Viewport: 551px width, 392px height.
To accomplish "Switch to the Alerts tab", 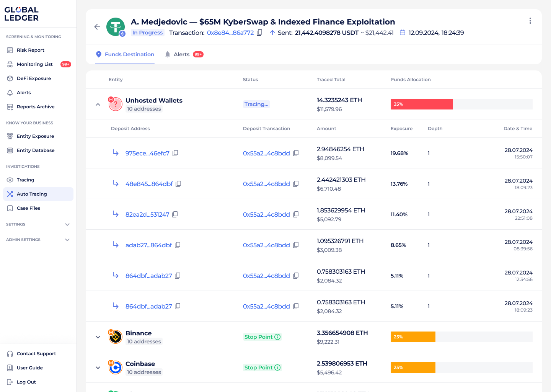I will tap(182, 54).
